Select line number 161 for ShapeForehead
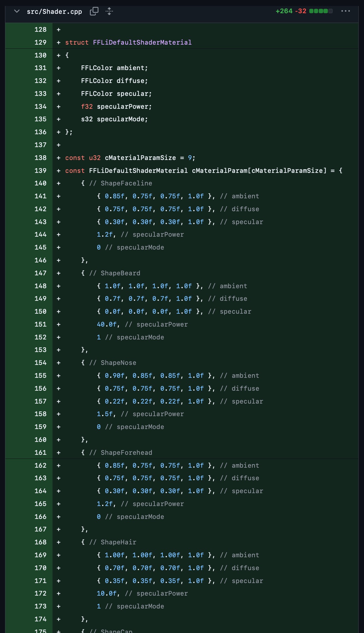 pyautogui.click(x=40, y=453)
